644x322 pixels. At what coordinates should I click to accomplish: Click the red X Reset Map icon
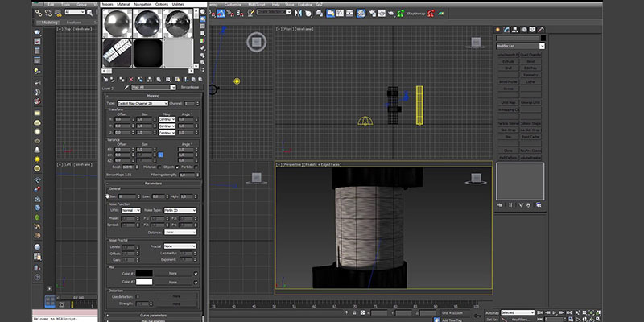click(x=131, y=79)
